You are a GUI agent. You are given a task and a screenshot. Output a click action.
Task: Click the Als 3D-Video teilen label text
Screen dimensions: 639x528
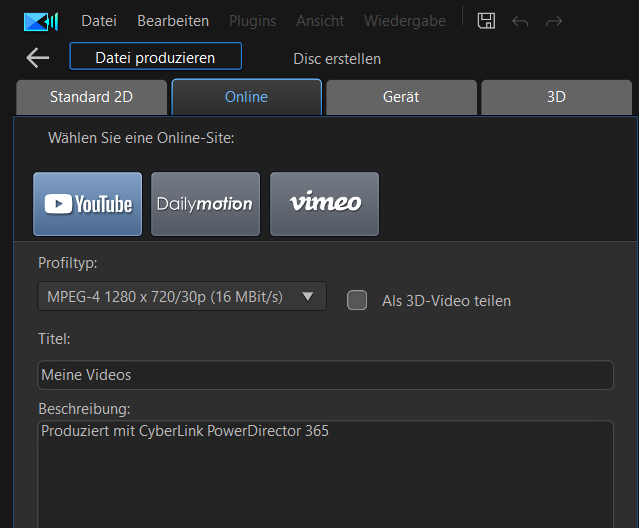[446, 301]
